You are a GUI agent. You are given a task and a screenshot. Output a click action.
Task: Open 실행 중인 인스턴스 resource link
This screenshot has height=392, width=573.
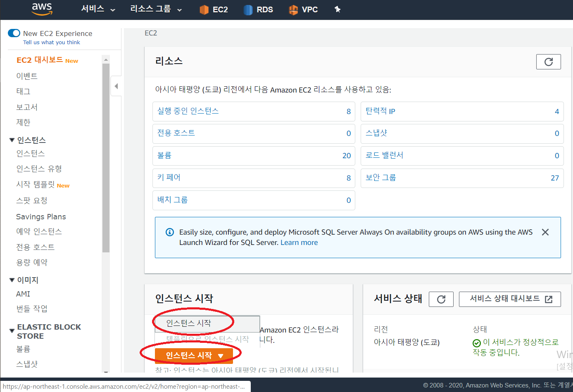pos(188,111)
